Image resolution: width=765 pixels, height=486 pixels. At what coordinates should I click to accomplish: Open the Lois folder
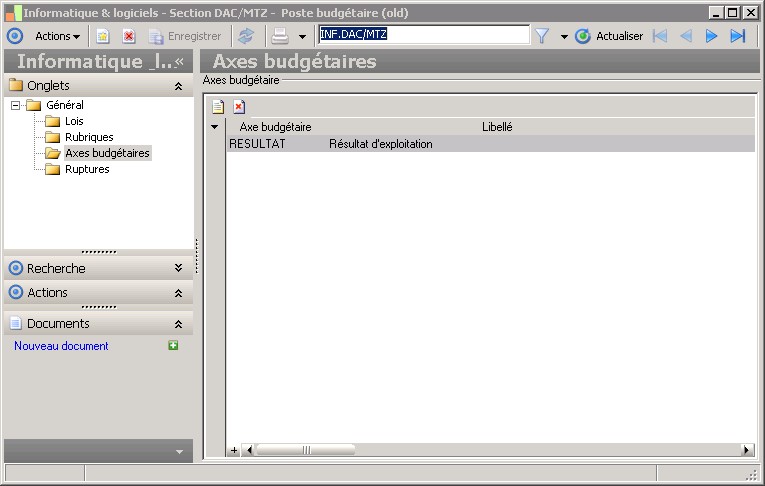pyautogui.click(x=74, y=121)
